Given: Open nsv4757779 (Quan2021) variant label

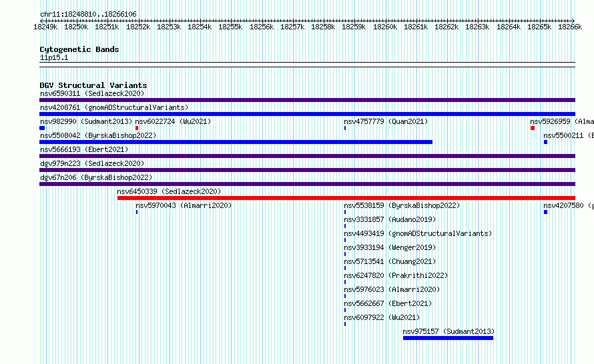Looking at the screenshot, I should (386, 121).
